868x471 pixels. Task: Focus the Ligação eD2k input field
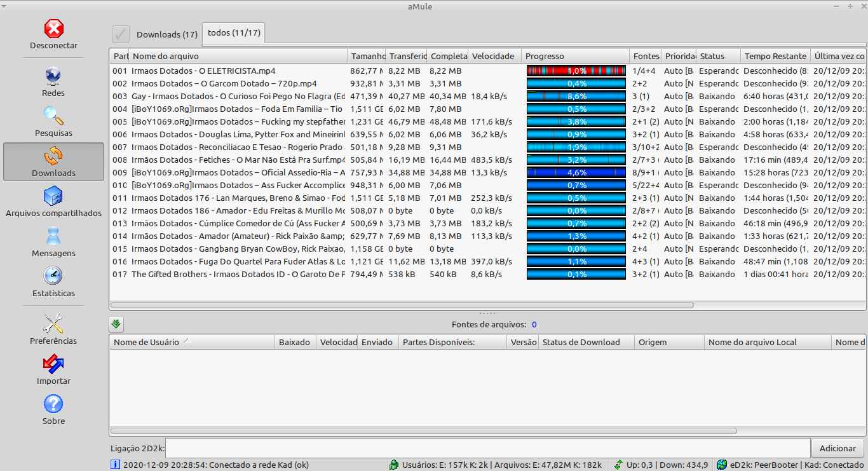(487, 448)
